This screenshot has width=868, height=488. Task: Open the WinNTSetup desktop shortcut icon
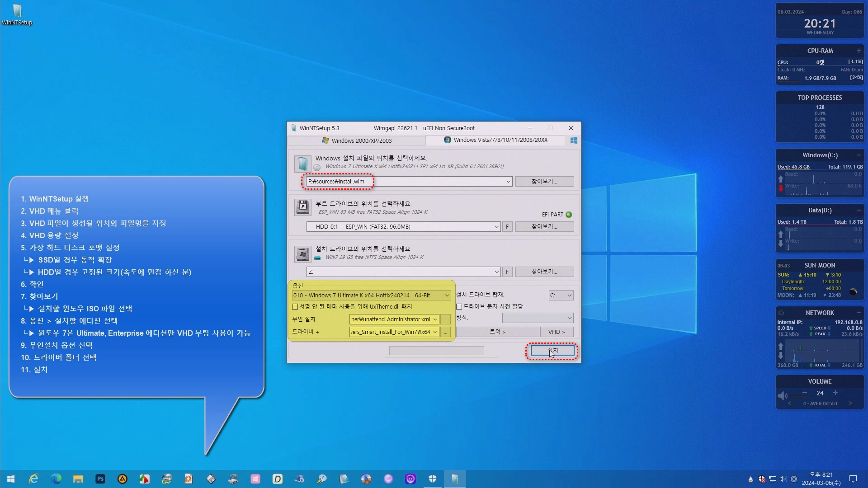(17, 14)
